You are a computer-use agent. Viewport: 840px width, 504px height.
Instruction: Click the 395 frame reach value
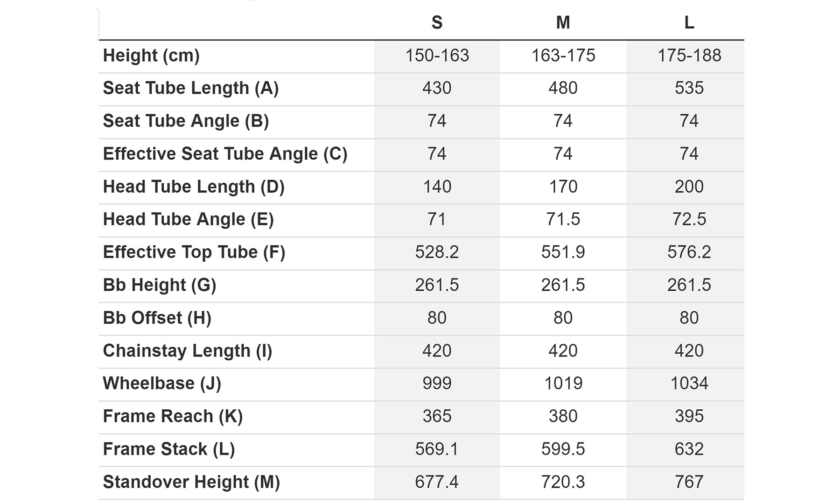coord(689,416)
